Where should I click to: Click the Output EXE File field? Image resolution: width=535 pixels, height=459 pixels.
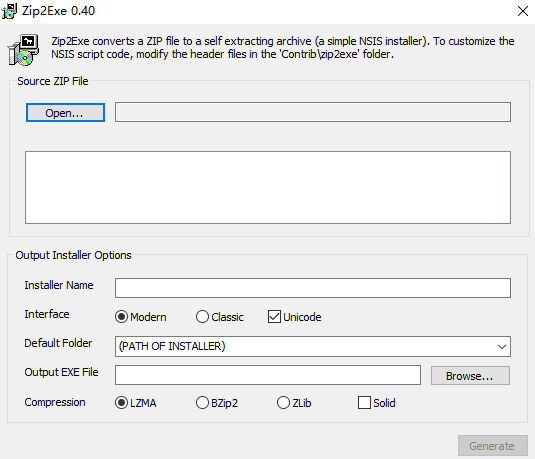pyautogui.click(x=268, y=375)
